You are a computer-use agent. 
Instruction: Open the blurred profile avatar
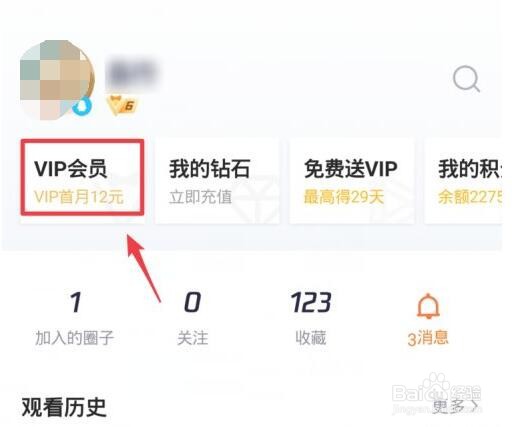57,80
